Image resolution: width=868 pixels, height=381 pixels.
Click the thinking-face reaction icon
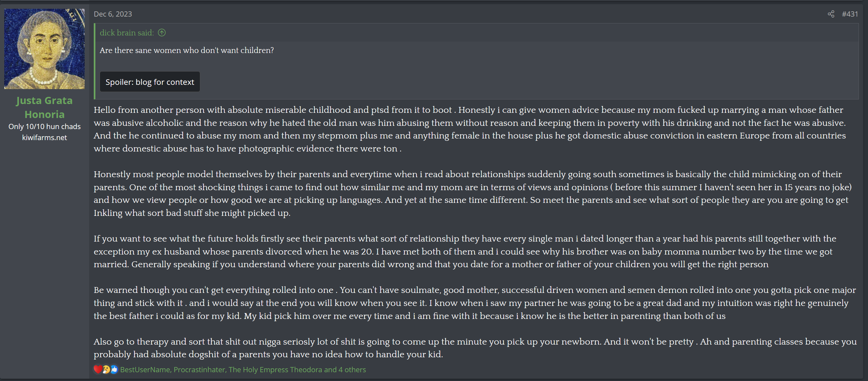(106, 369)
